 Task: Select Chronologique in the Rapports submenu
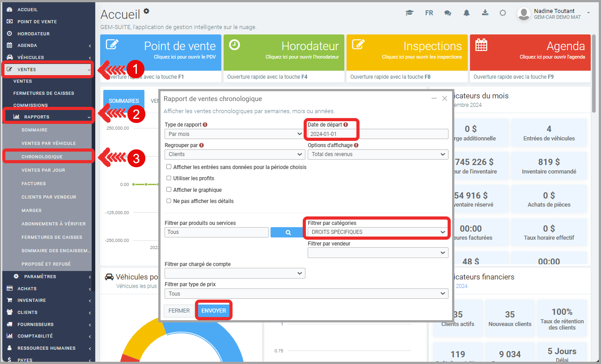(42, 157)
